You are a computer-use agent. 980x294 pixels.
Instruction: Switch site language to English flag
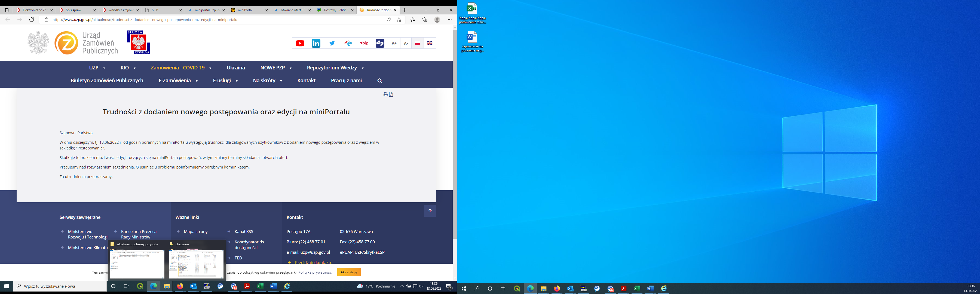430,43
